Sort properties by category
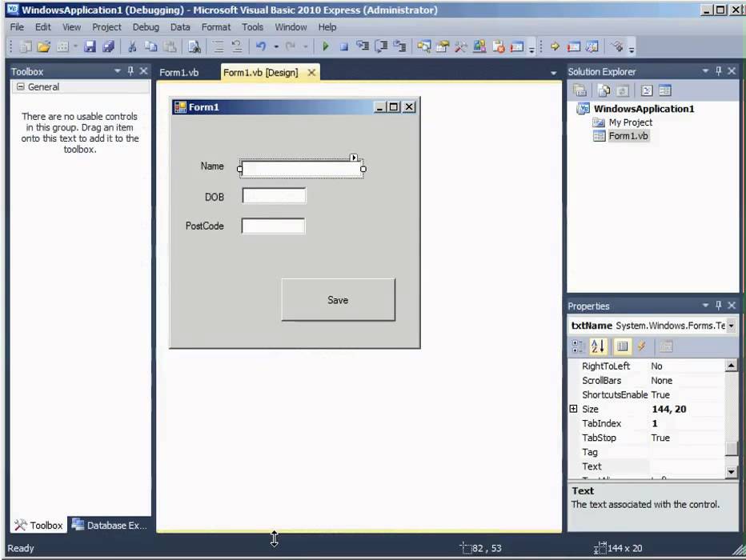 578,346
